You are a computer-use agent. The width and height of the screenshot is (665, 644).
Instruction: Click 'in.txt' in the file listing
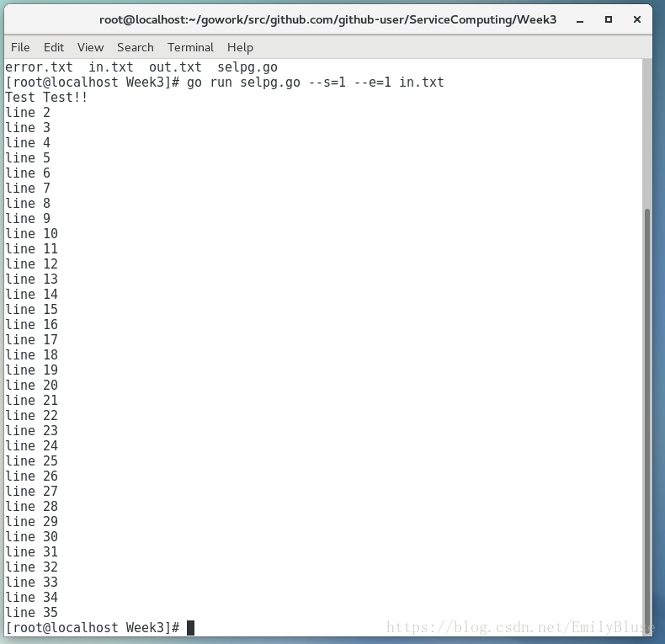pyautogui.click(x=110, y=67)
